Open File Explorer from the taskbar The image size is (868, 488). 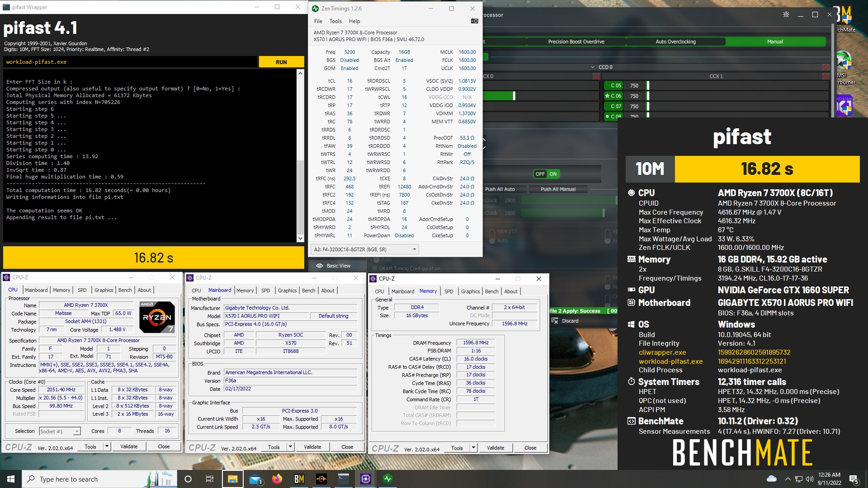click(x=232, y=479)
